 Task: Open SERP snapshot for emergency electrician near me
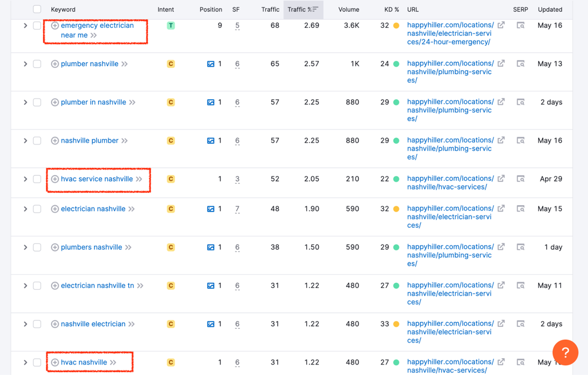[521, 26]
